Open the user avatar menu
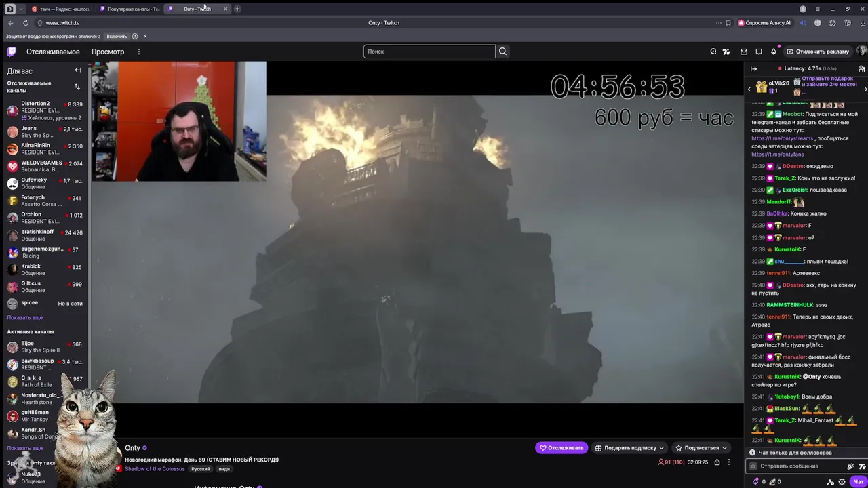The height and width of the screenshot is (488, 868). (x=862, y=52)
